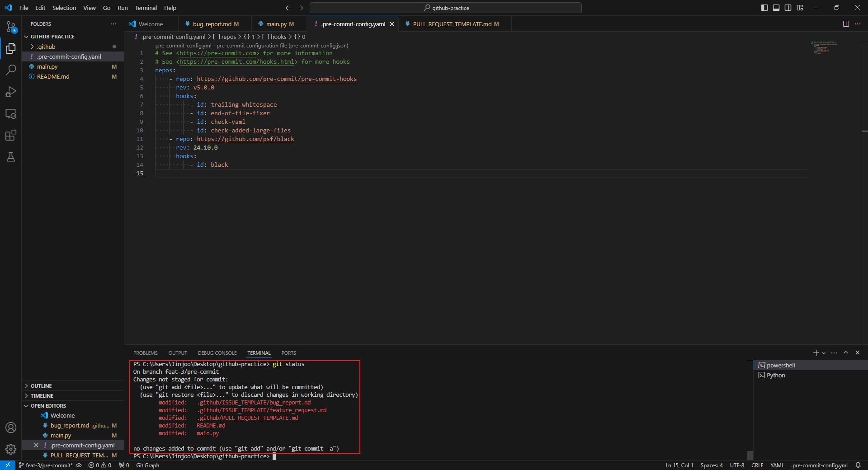Select YAML language mode in status bar

click(x=777, y=465)
